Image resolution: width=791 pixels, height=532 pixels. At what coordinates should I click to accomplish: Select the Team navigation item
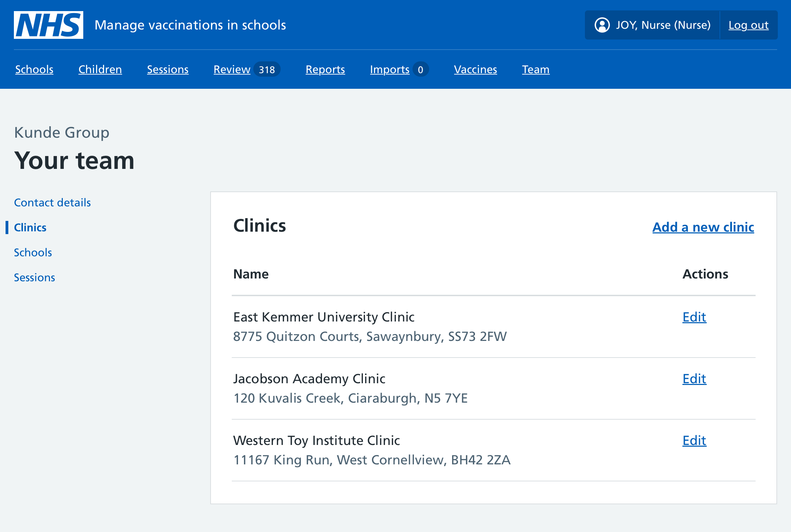pos(536,69)
